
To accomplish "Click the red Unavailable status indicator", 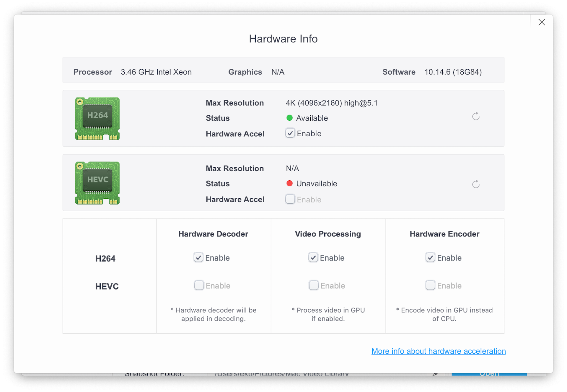I will tap(289, 184).
